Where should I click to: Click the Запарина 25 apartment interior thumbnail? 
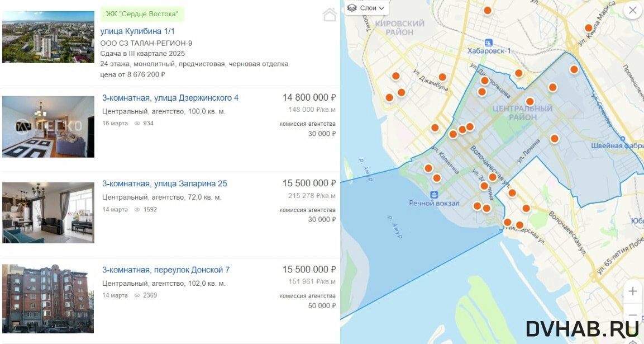48,213
